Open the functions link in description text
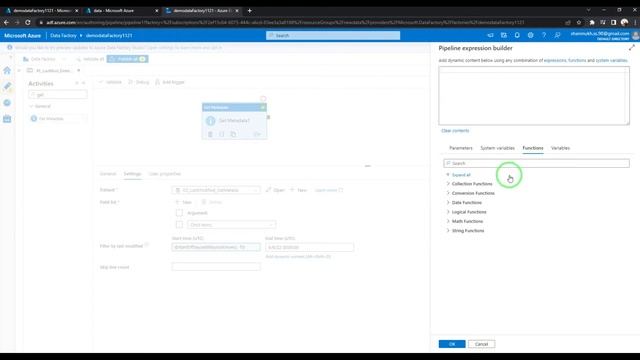 pyautogui.click(x=577, y=60)
